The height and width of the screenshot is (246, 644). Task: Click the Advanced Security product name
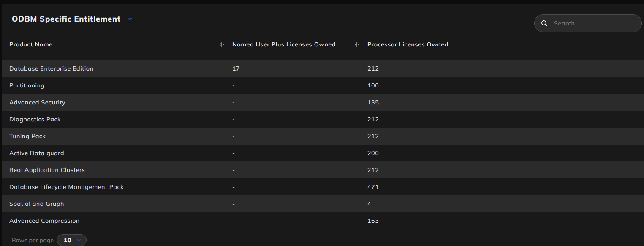point(37,102)
